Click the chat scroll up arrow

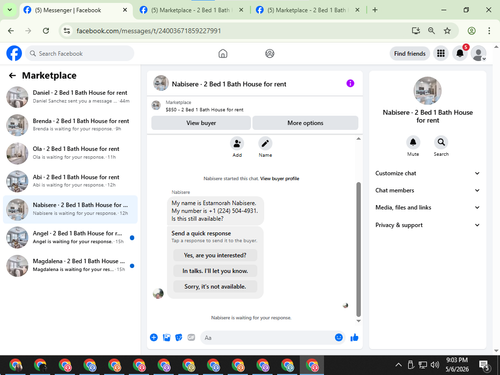pos(358,139)
